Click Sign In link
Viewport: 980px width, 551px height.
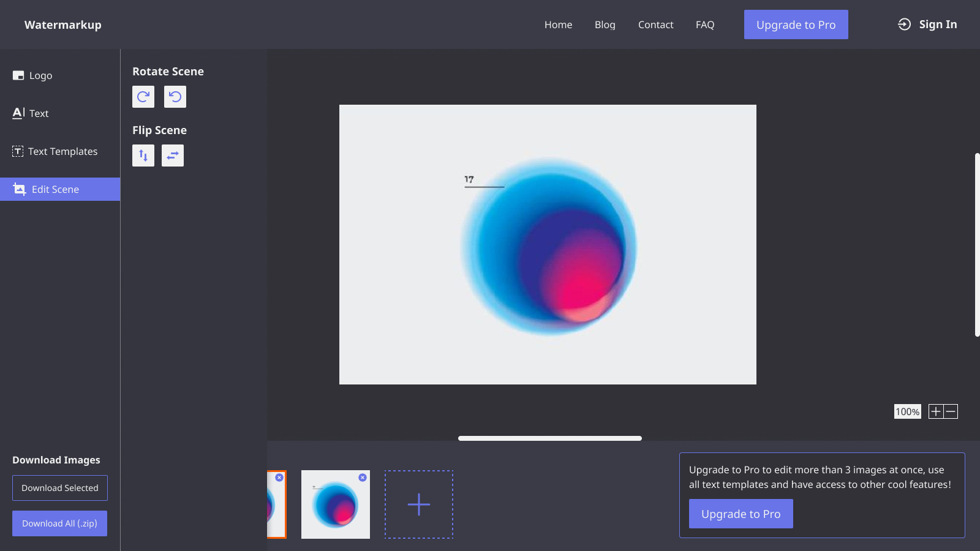click(x=928, y=24)
